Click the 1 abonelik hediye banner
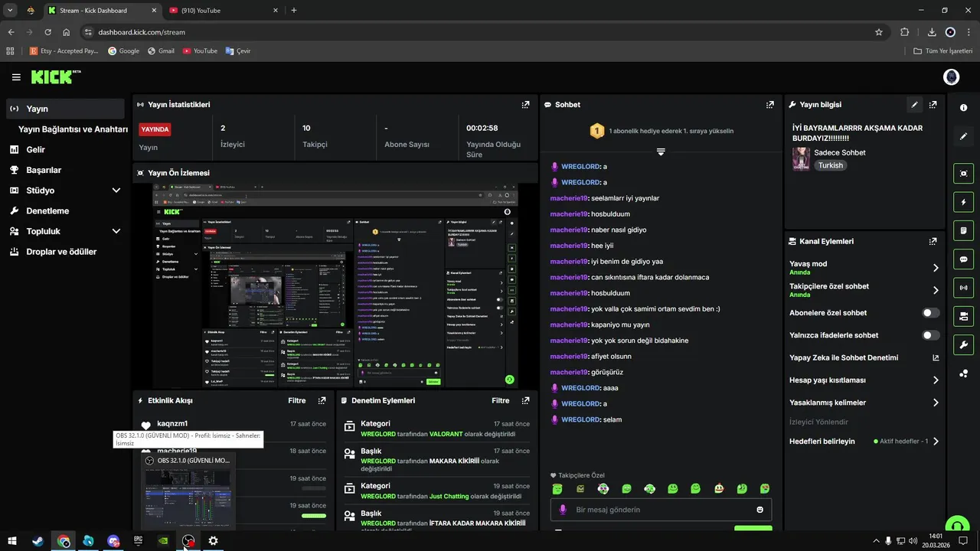The image size is (980, 551). 661,131
